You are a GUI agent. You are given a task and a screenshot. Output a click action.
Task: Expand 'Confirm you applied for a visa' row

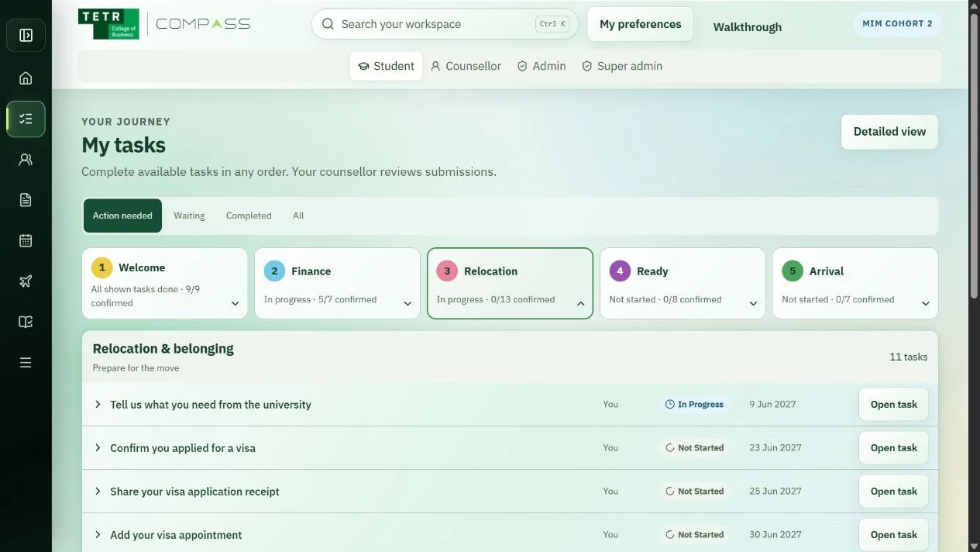[x=98, y=448]
